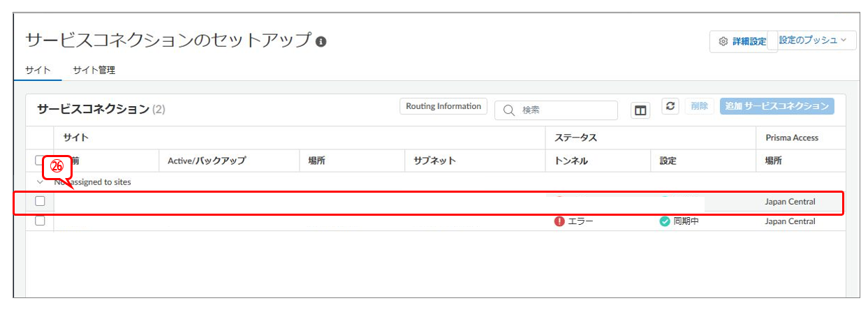Open 詳細設定 advanced settings
This screenshot has width=868, height=310.
click(x=742, y=42)
